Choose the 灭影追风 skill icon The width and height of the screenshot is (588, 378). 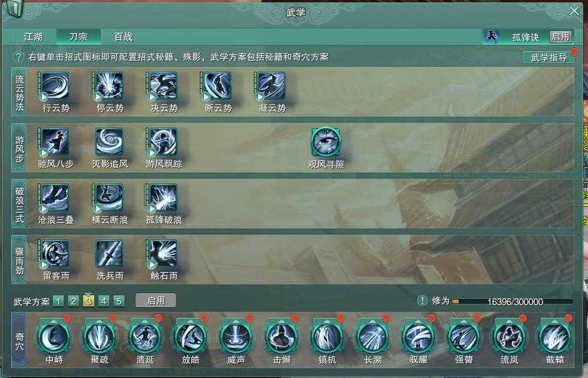[109, 142]
